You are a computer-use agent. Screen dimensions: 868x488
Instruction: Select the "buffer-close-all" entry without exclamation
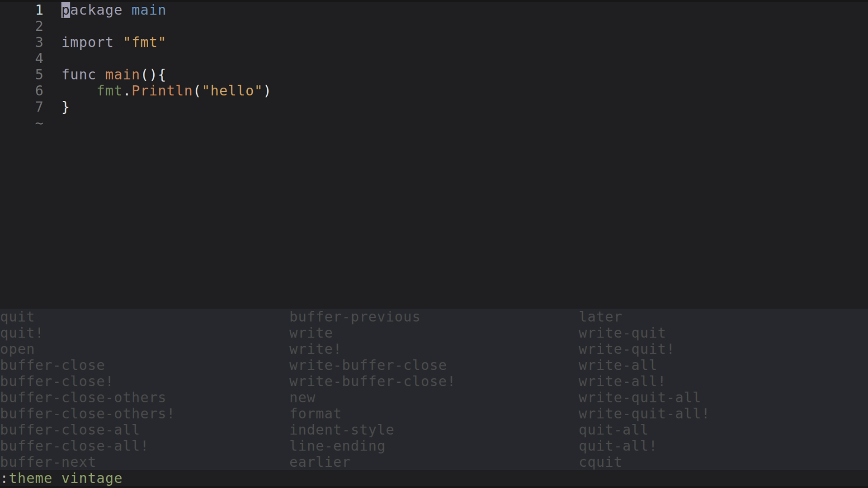70,430
